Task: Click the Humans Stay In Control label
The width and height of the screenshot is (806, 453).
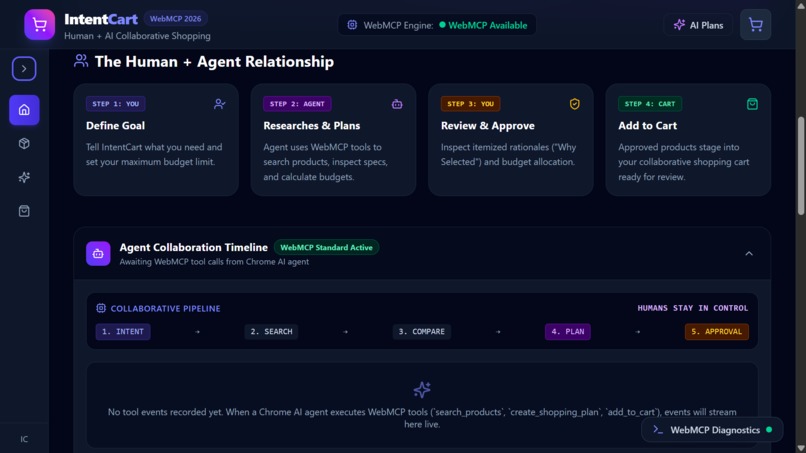Action: click(692, 308)
